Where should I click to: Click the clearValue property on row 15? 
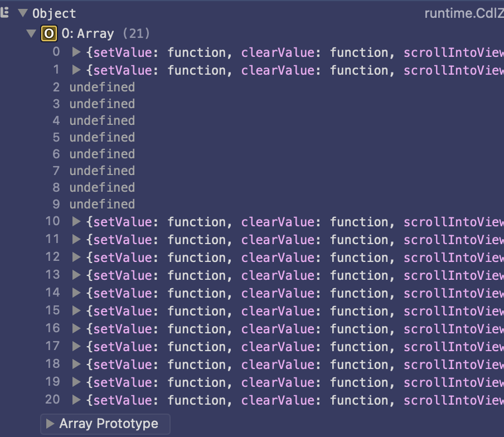[277, 311]
